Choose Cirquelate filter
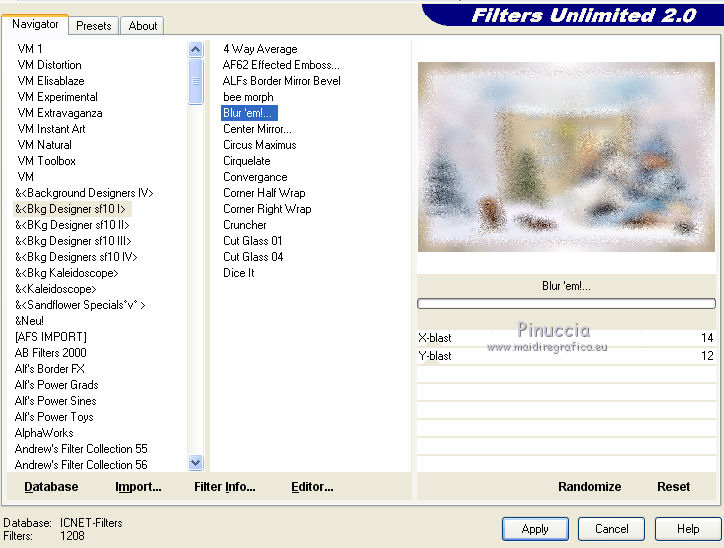 (247, 161)
